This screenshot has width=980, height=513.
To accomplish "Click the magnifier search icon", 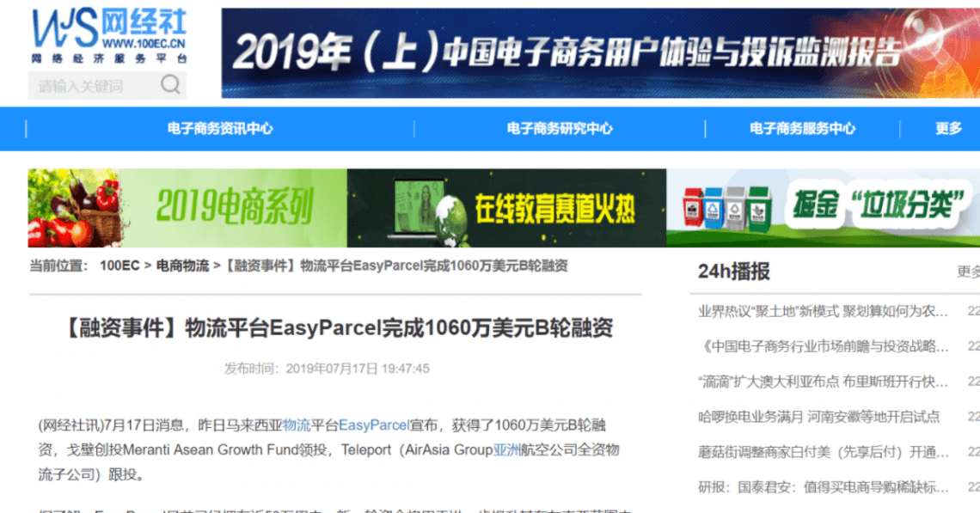I will coord(170,84).
